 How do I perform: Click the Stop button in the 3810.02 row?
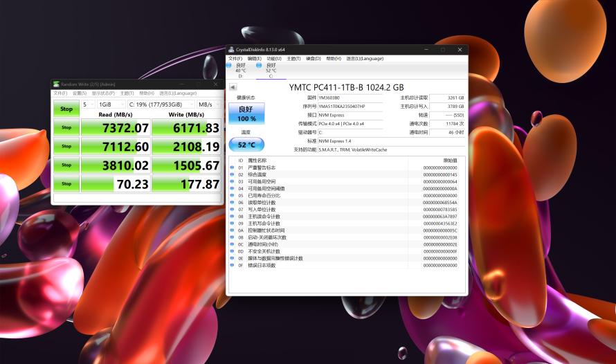point(66,165)
